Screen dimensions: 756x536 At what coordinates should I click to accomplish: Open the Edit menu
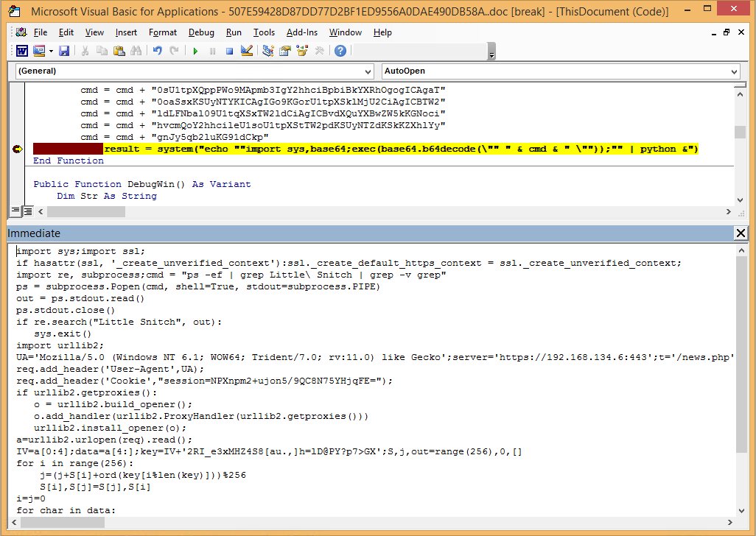(66, 32)
